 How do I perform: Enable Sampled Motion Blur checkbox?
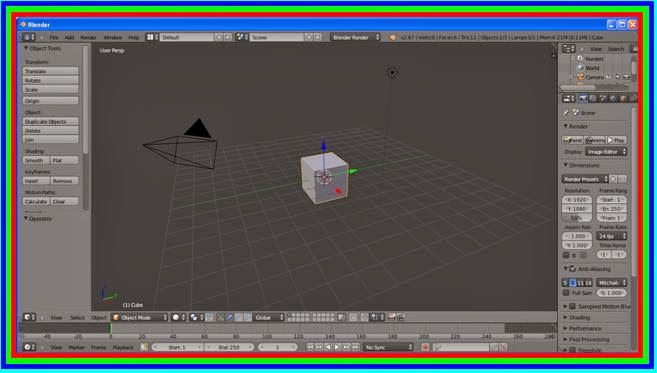click(573, 306)
